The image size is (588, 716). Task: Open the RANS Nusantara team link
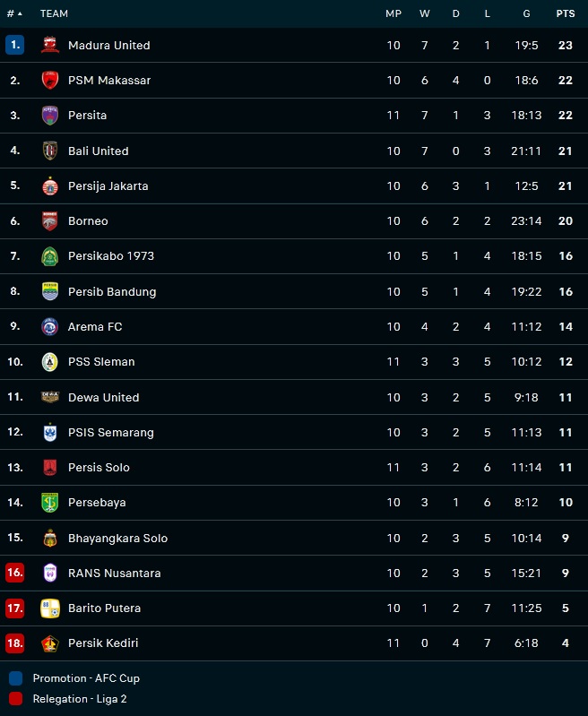click(115, 574)
